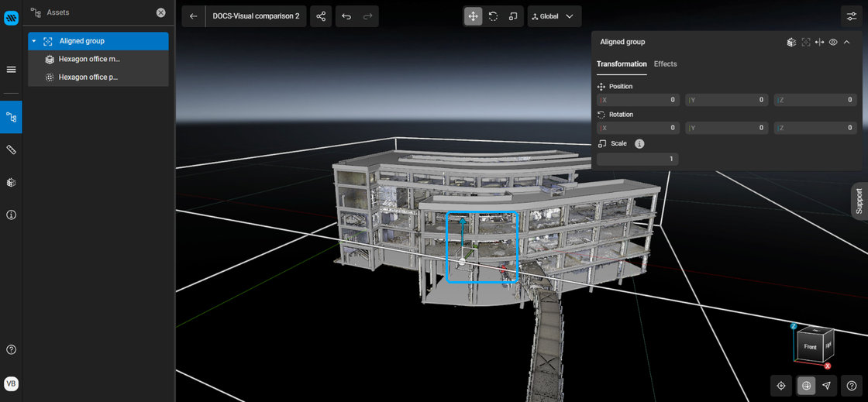The width and height of the screenshot is (868, 402).
Task: Switch to the Effects tab
Action: pyautogui.click(x=666, y=64)
